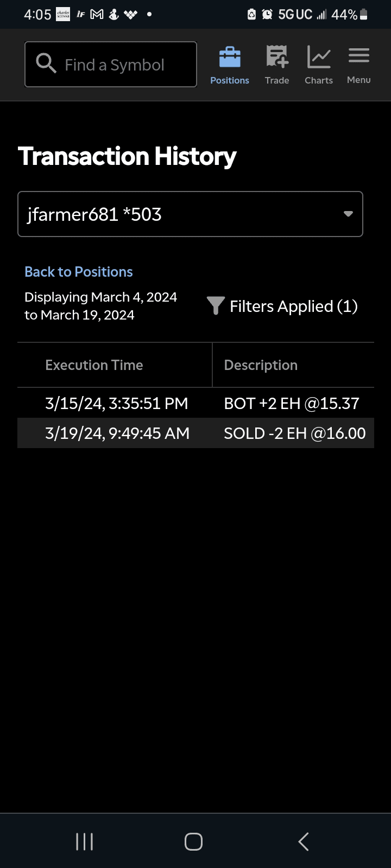Tap the Android home button
This screenshot has height=868, width=391.
coord(193,841)
